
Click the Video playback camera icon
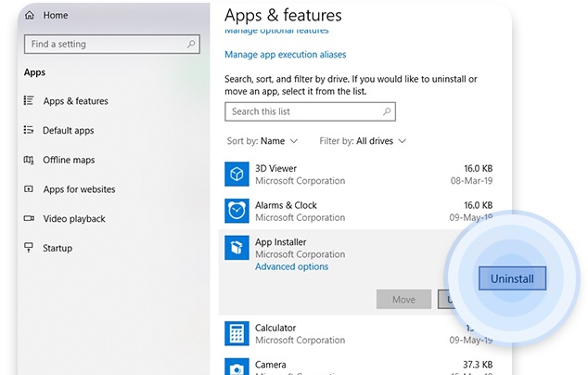point(29,218)
